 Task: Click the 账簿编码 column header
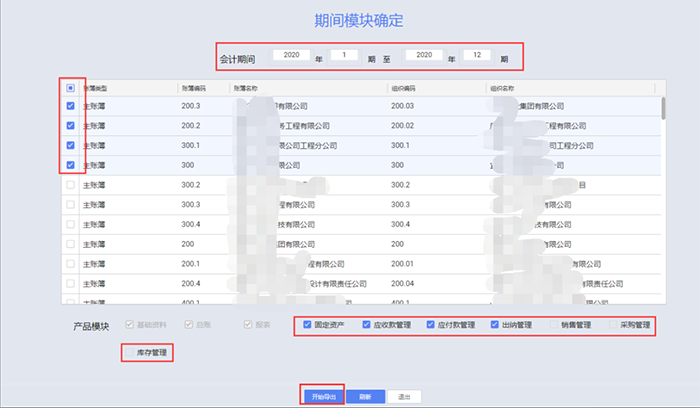(194, 88)
